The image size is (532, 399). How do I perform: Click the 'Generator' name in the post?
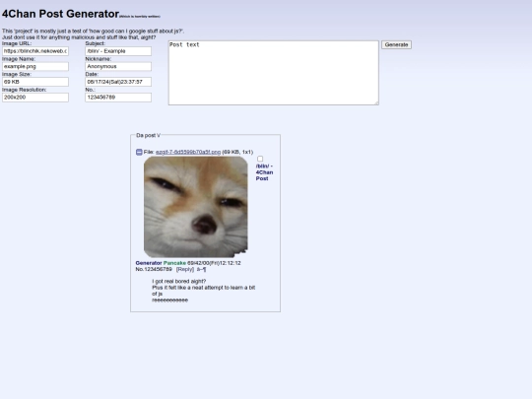pyautogui.click(x=149, y=263)
